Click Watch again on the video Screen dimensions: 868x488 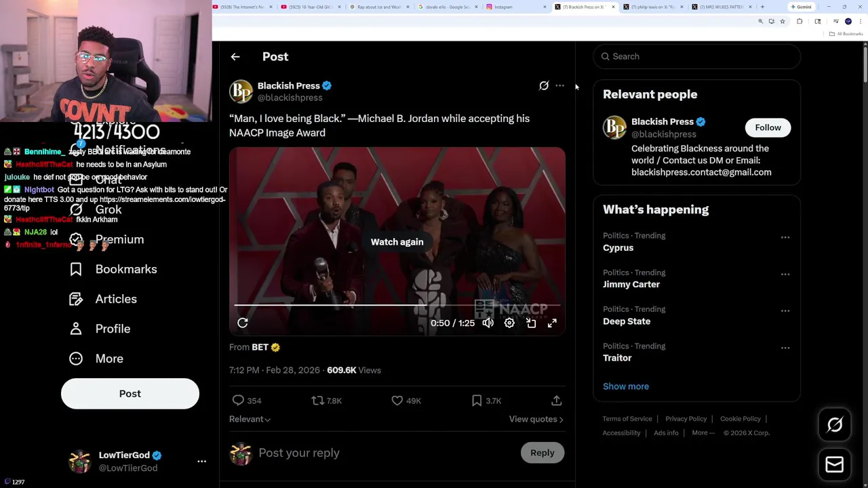pyautogui.click(x=397, y=242)
